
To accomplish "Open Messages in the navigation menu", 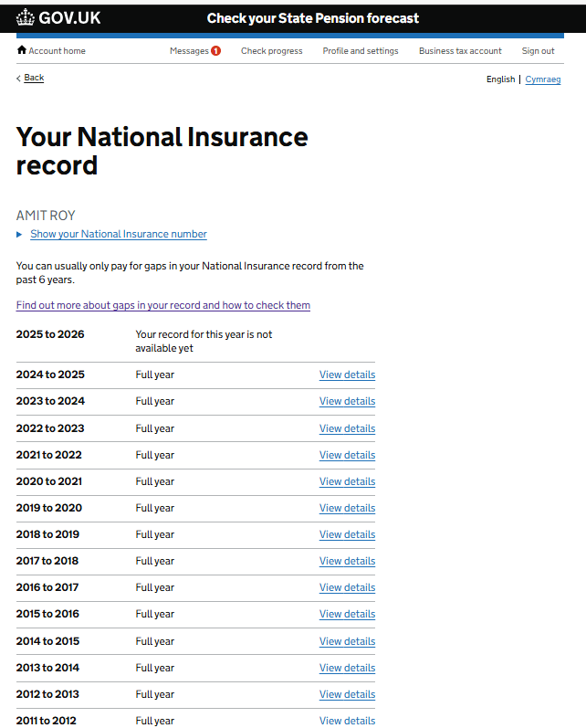I will [189, 51].
